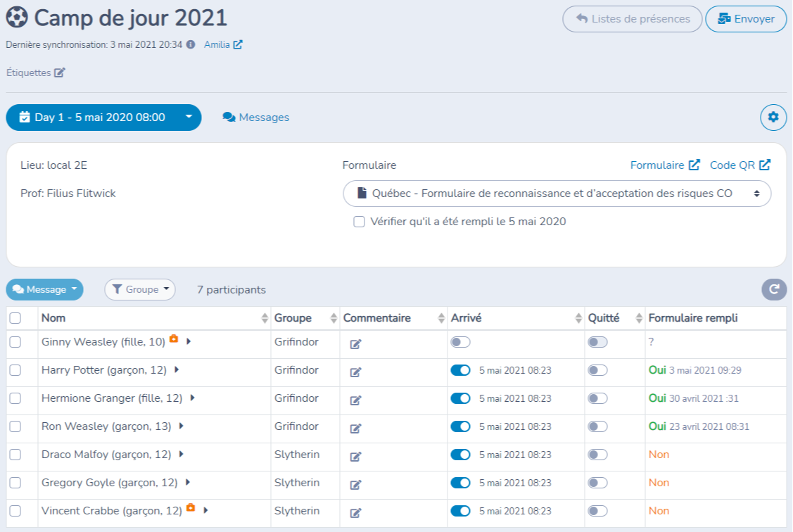Open the Day 1 session dropdown
Viewport: 793px width, 532px height.
pos(103,118)
